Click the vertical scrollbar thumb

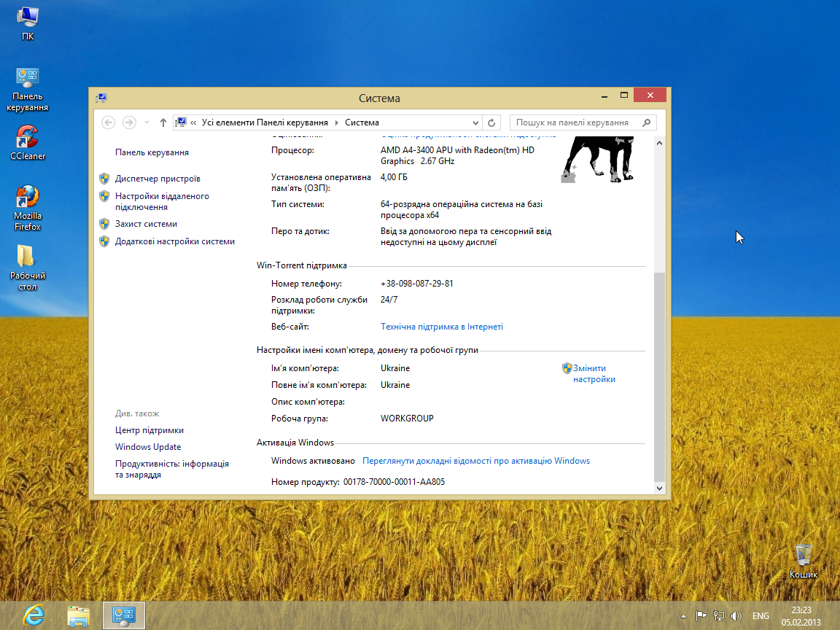click(x=659, y=376)
